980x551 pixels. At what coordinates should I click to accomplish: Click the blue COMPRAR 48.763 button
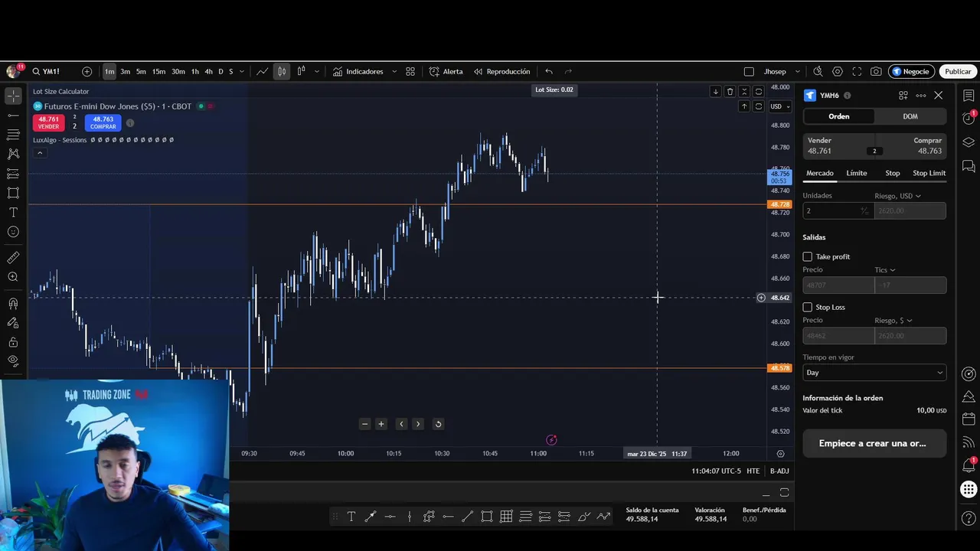(x=103, y=122)
